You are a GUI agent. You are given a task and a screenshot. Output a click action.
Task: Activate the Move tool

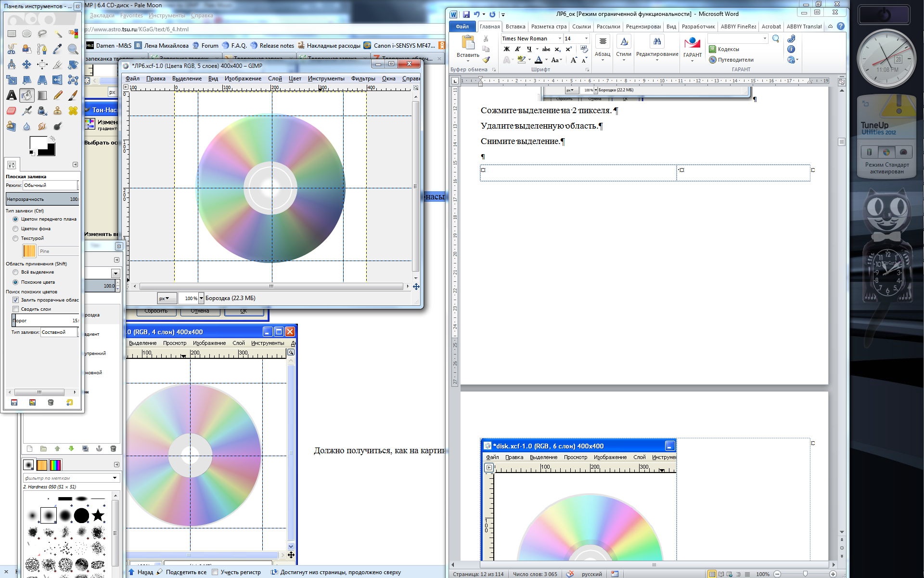27,65
